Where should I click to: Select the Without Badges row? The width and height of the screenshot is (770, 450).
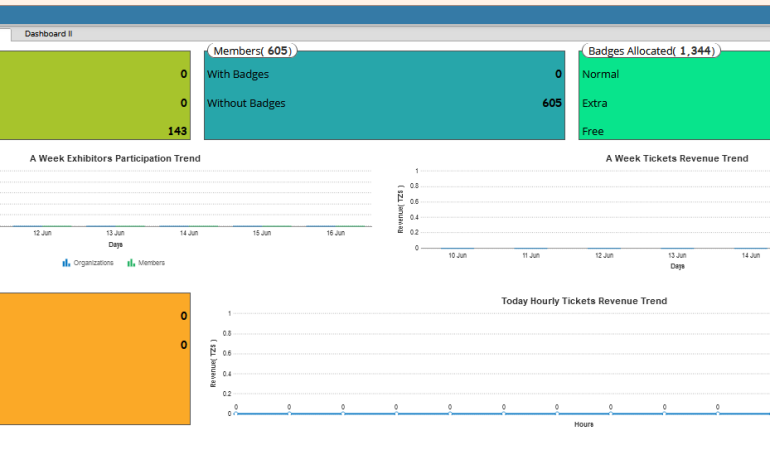(246, 103)
